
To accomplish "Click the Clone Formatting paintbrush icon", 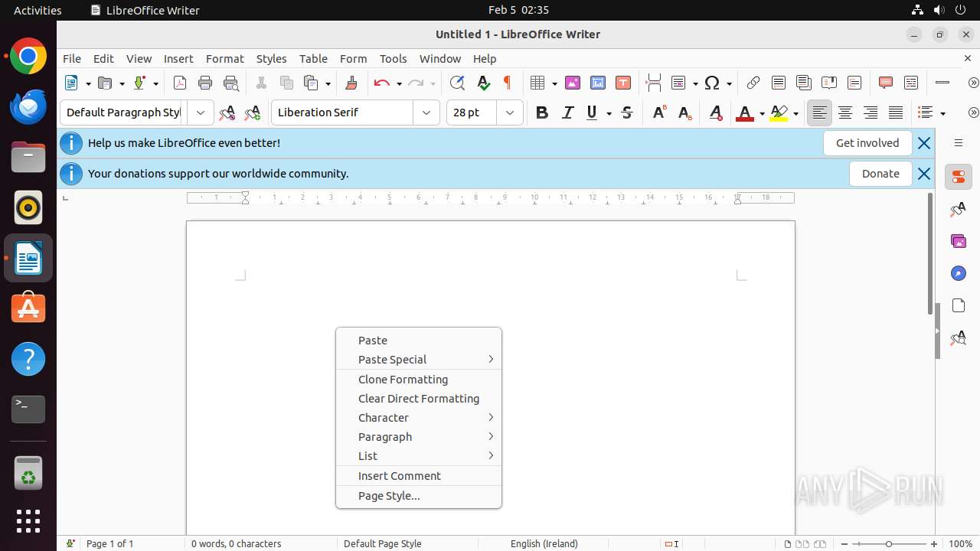I will tap(351, 83).
